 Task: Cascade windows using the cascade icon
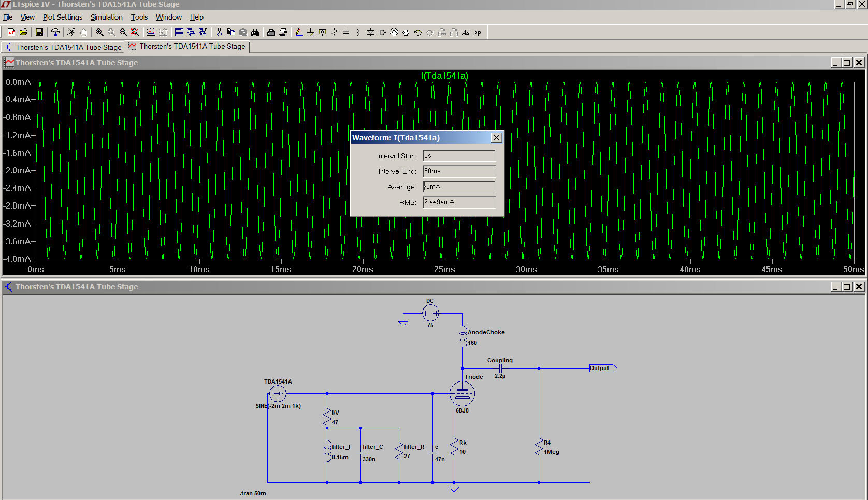point(191,32)
